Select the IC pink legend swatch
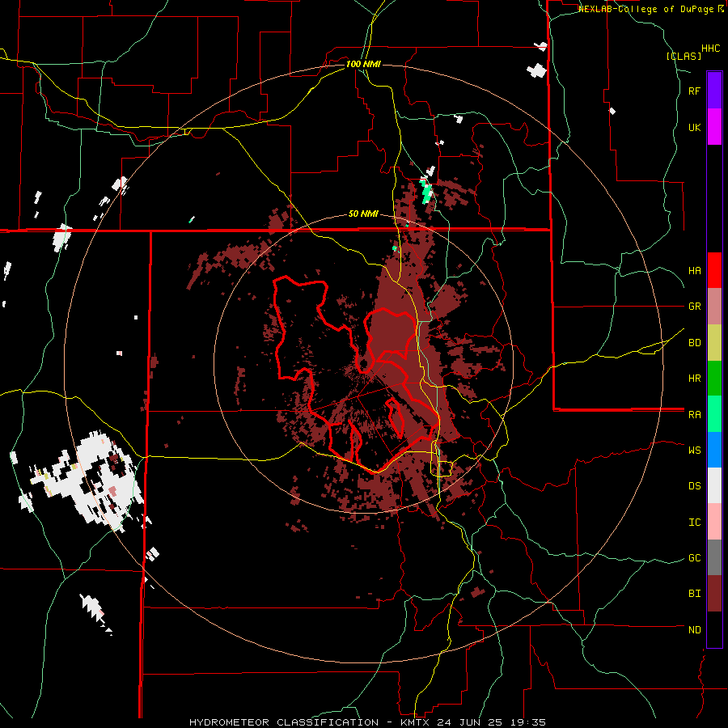This screenshot has width=728, height=728. click(x=714, y=522)
